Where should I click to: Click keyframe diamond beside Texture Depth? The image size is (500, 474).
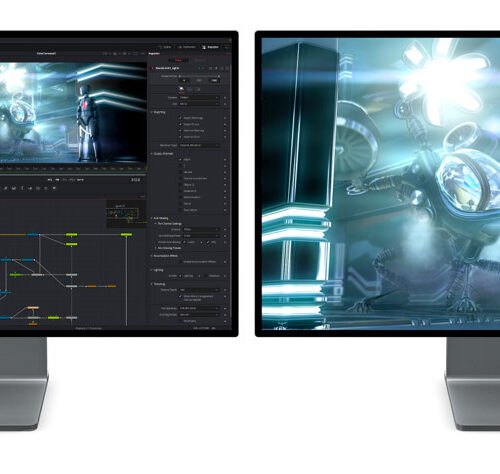[x=225, y=290]
